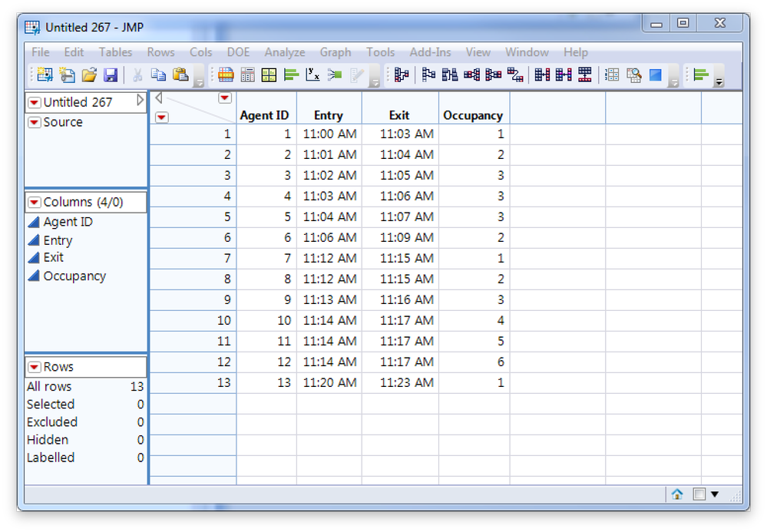767x532 pixels.
Task: Open the column header red triangle menu
Action: (x=224, y=97)
